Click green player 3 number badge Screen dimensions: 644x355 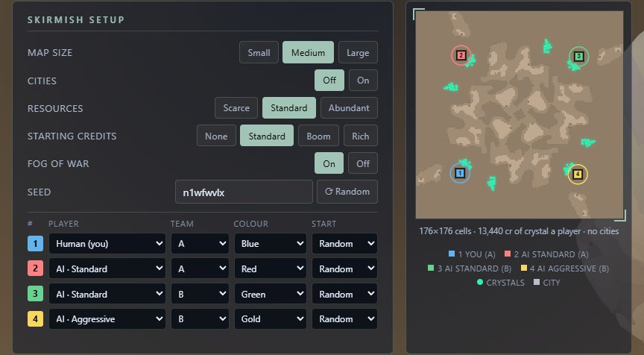(35, 294)
